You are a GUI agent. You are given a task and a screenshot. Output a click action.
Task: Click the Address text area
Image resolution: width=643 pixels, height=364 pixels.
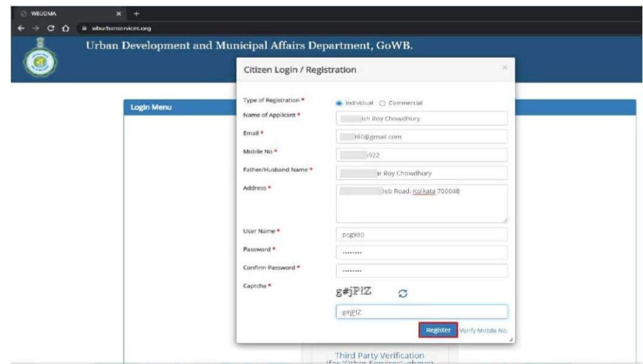[x=421, y=204]
